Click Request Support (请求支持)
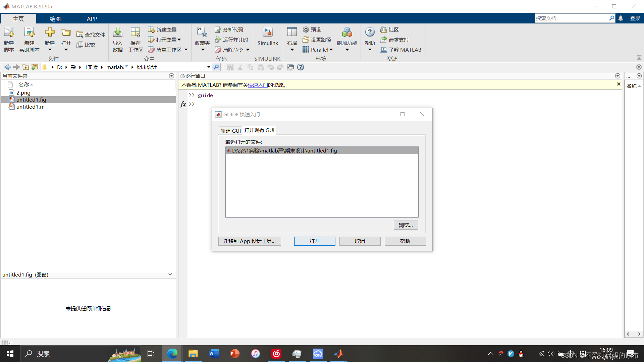Viewport: 644px width, 362px height. (395, 40)
